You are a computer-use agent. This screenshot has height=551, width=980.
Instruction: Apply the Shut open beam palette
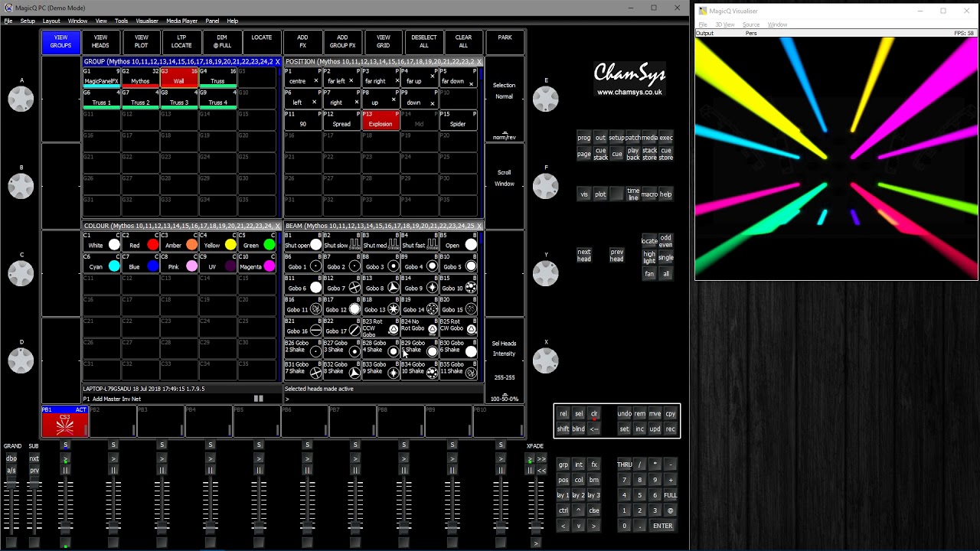(x=303, y=242)
